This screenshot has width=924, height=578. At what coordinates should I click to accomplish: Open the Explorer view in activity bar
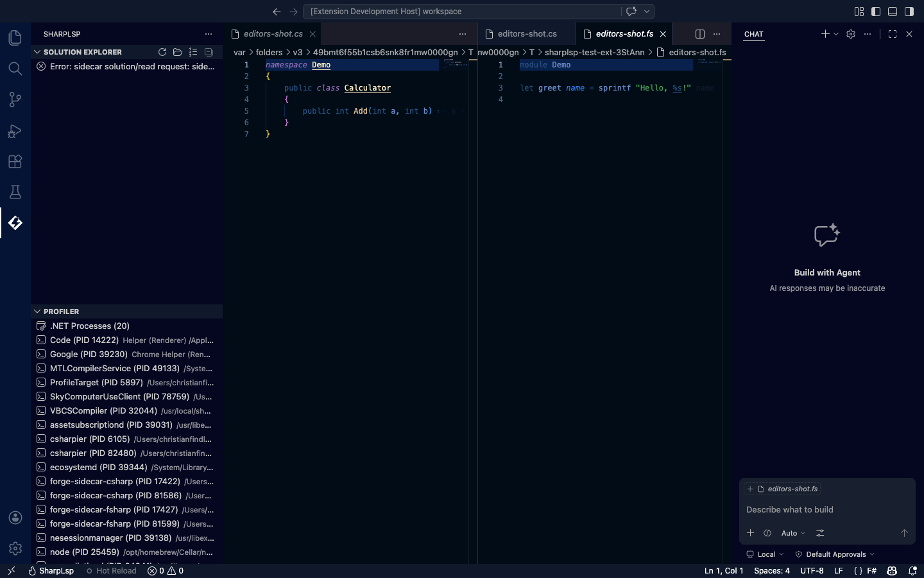pos(15,37)
